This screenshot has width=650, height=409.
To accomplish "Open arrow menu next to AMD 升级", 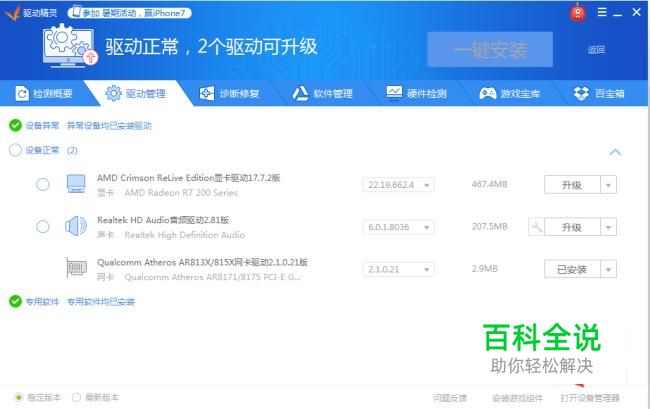I will pyautogui.click(x=609, y=185).
